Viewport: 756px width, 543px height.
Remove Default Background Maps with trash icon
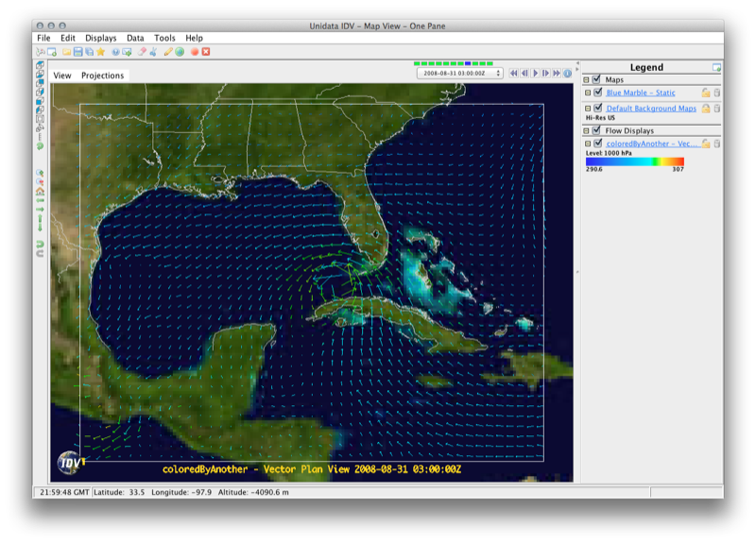716,109
